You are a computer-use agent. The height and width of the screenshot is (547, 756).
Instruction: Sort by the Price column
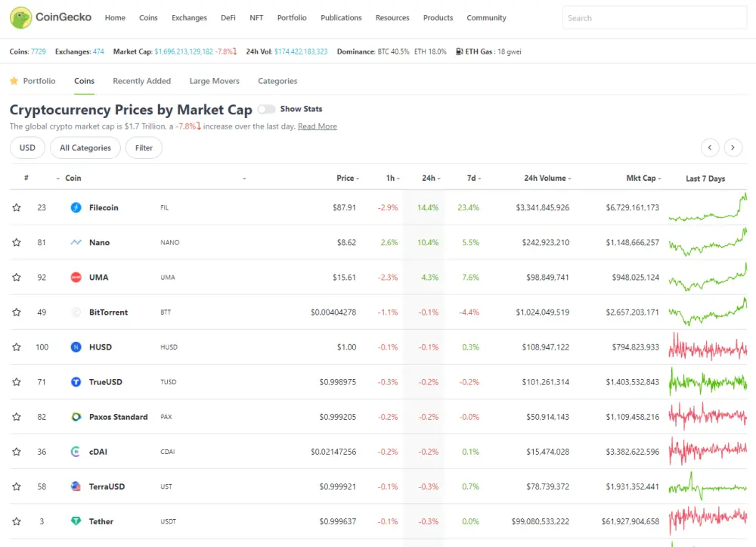(348, 178)
